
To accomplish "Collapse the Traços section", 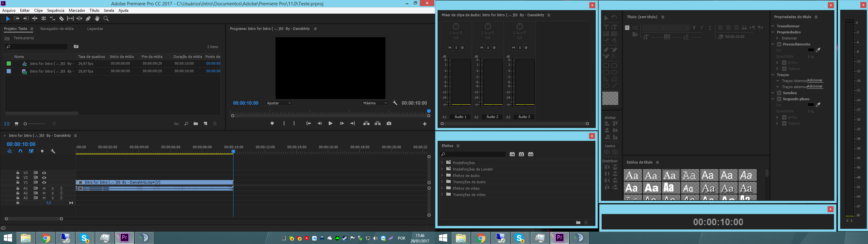I will pos(773,75).
